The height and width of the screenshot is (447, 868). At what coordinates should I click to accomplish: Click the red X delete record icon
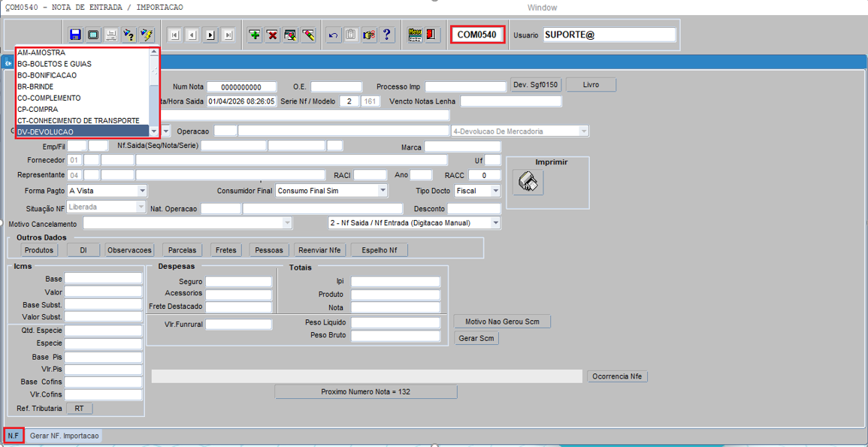pos(272,35)
